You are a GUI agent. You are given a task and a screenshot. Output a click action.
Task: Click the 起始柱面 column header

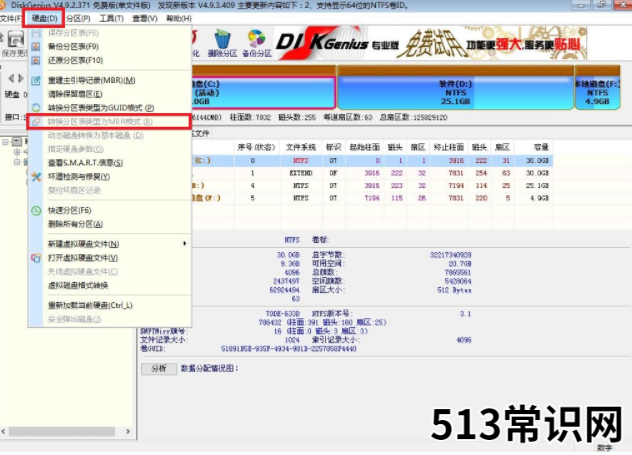[364, 147]
